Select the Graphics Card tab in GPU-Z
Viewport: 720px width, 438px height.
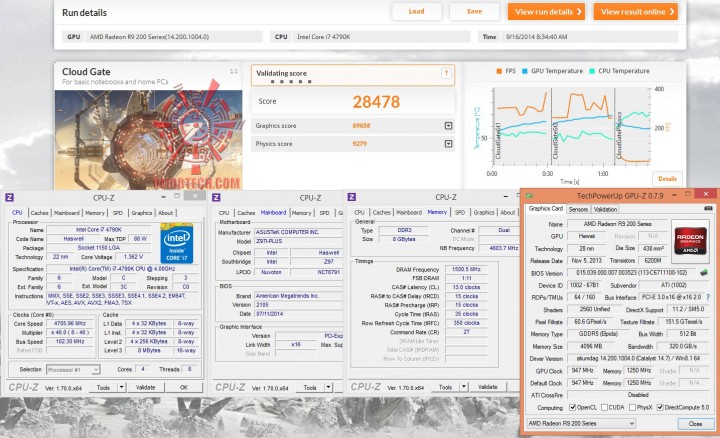[x=546, y=208]
